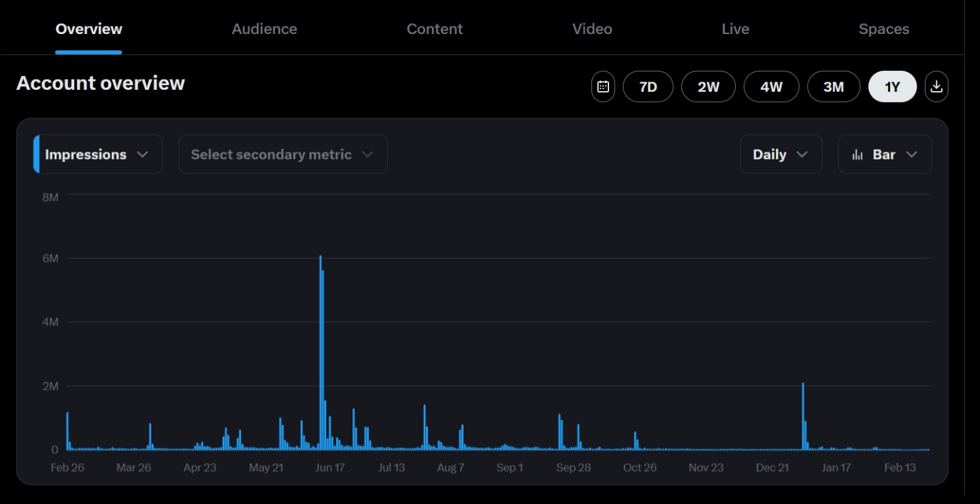Choose the 4W time range

pos(771,87)
